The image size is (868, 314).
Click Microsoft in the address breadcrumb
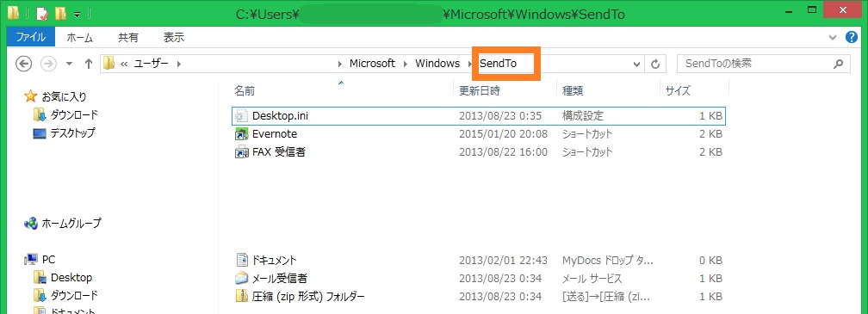coord(372,64)
